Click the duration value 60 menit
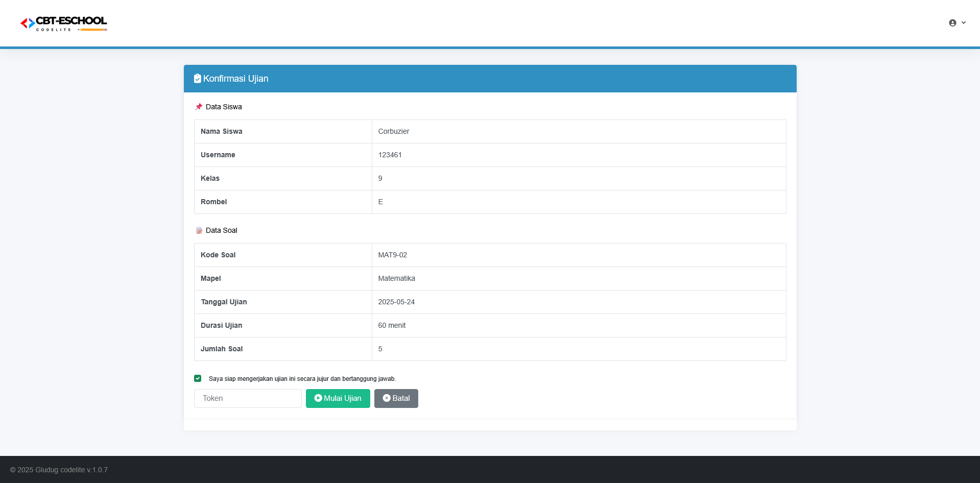 click(x=392, y=325)
